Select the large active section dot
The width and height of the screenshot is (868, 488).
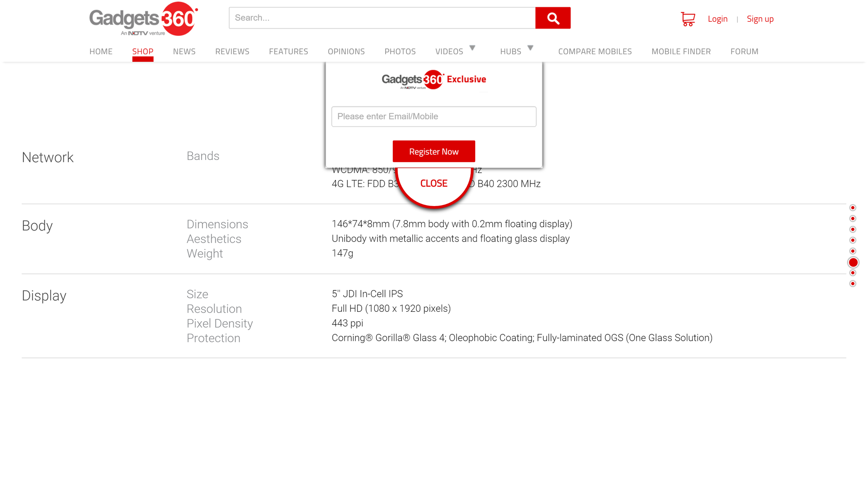tap(853, 263)
